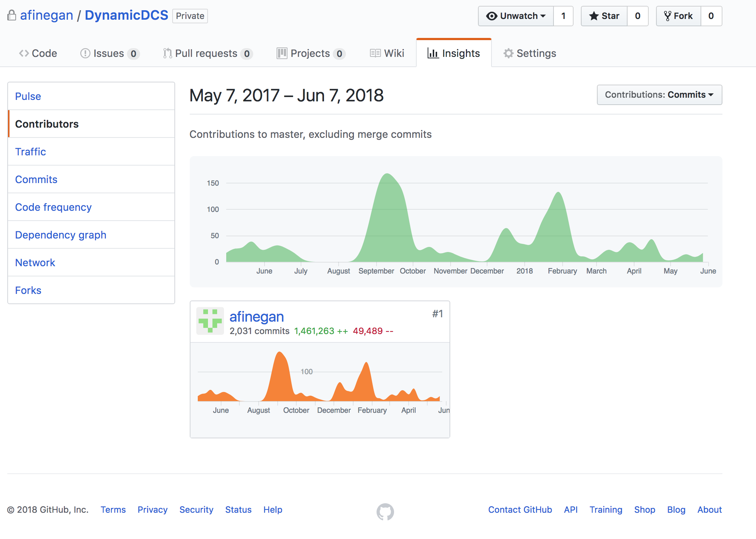Viewport: 756px width, 539px height.
Task: Switch to the Issues tab
Action: pyautogui.click(x=110, y=53)
